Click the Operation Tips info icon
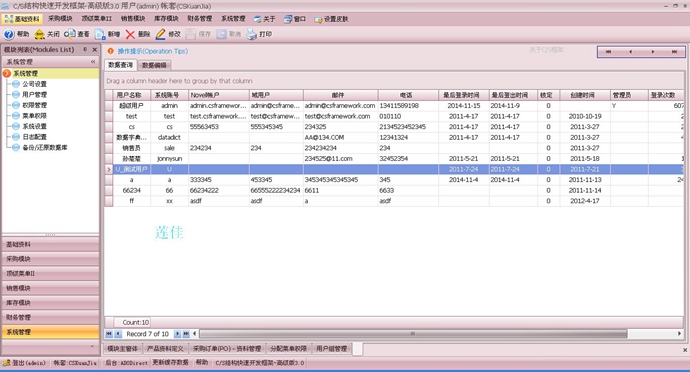 point(110,51)
